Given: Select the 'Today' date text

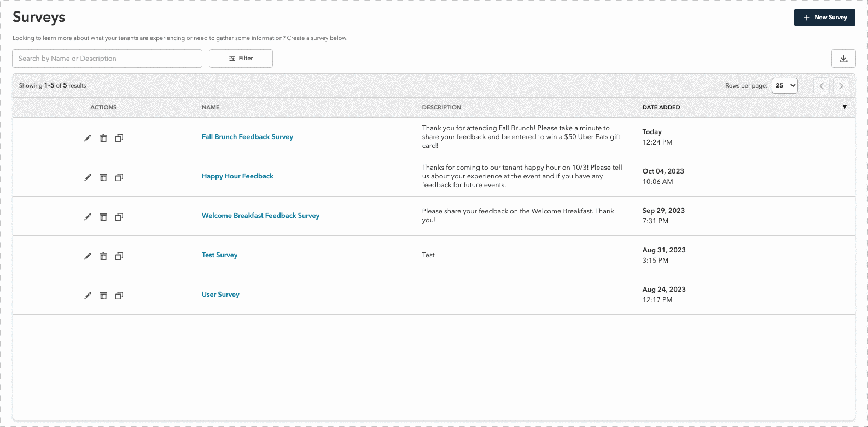Looking at the screenshot, I should (652, 132).
